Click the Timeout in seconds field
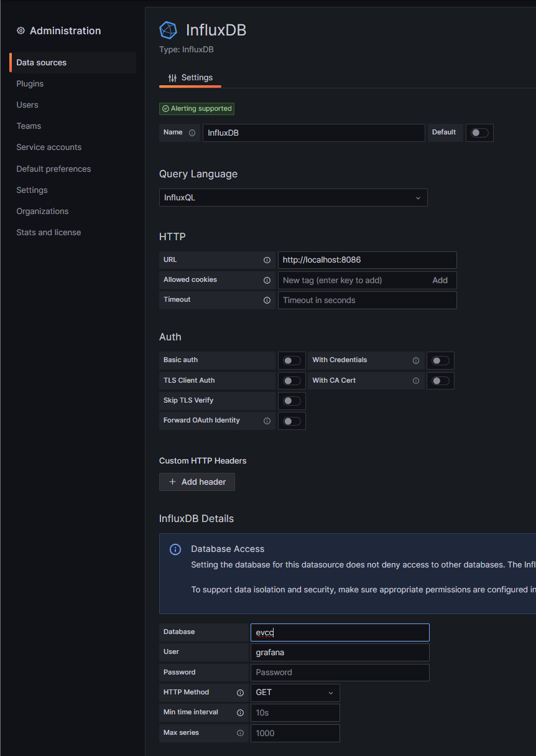536x756 pixels. tap(367, 300)
